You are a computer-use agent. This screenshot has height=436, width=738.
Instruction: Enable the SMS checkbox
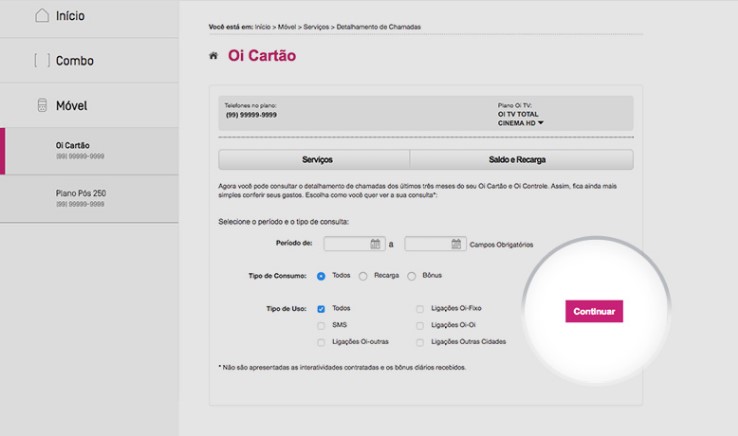[321, 325]
